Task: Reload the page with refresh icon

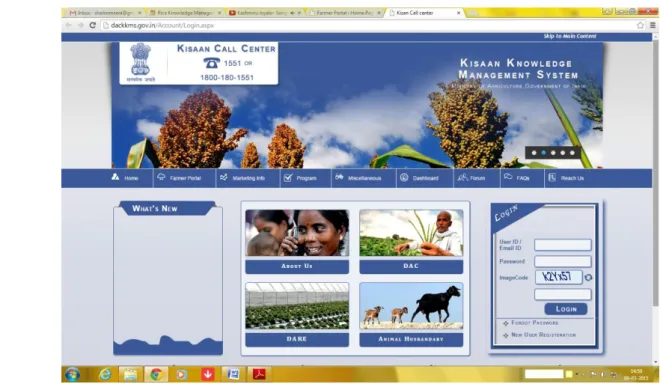Action: point(93,25)
